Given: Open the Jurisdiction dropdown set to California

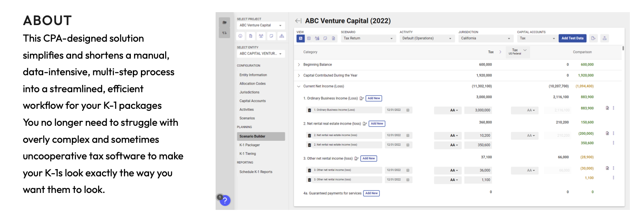Looking at the screenshot, I should 485,38.
